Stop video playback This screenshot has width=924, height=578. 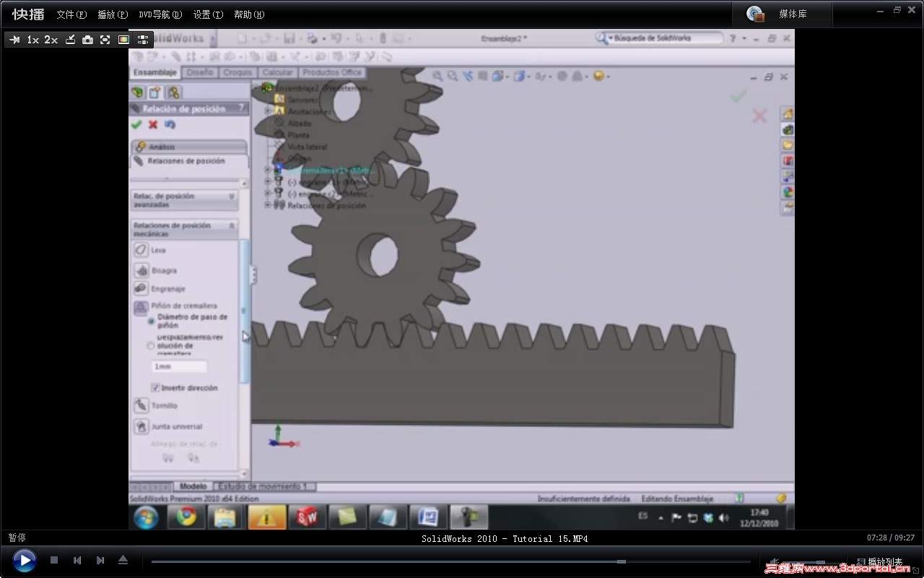[54, 560]
